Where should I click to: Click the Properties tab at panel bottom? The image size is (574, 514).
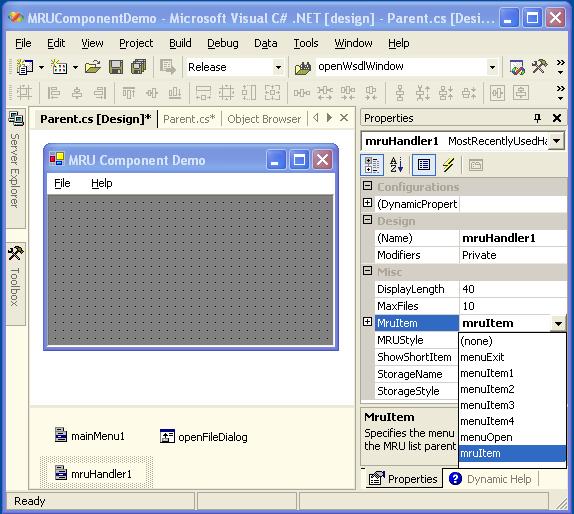tap(403, 479)
